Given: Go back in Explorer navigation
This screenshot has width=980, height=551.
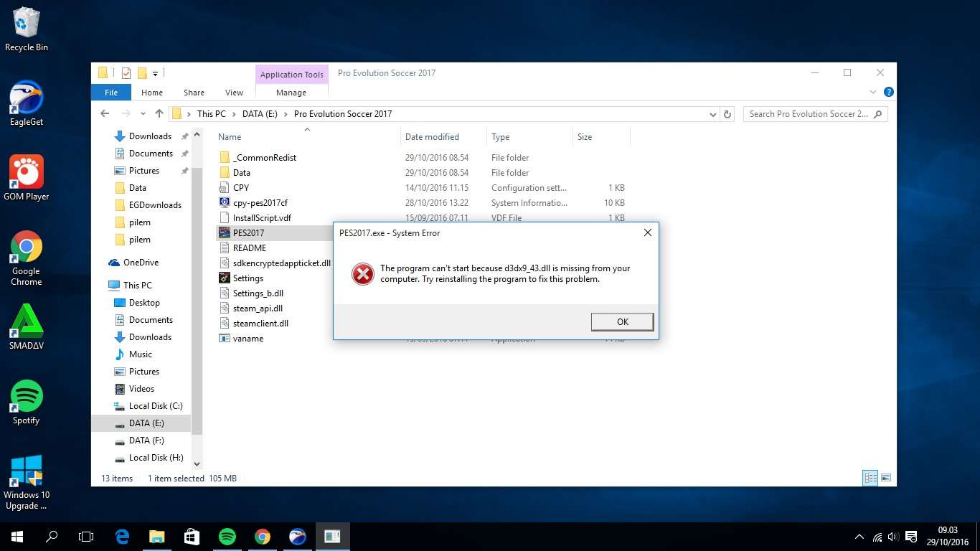Looking at the screenshot, I should point(105,113).
